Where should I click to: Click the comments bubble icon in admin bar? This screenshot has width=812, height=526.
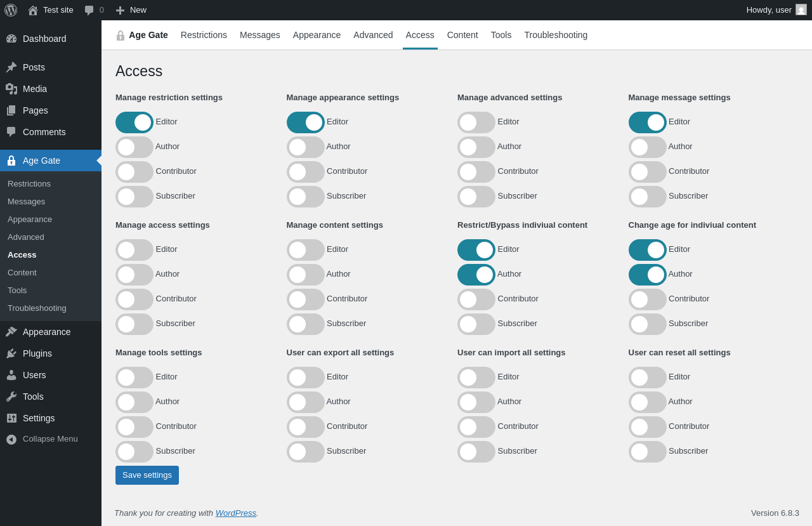point(89,10)
